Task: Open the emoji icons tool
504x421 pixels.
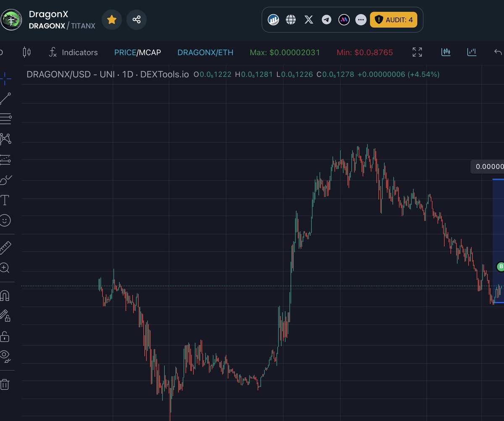Action: pos(5,220)
